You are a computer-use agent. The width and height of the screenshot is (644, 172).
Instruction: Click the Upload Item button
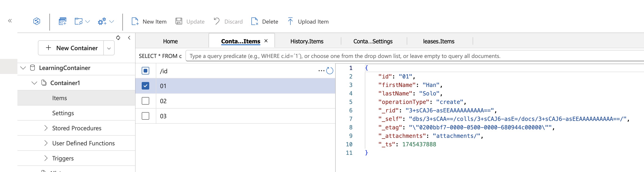tap(308, 21)
